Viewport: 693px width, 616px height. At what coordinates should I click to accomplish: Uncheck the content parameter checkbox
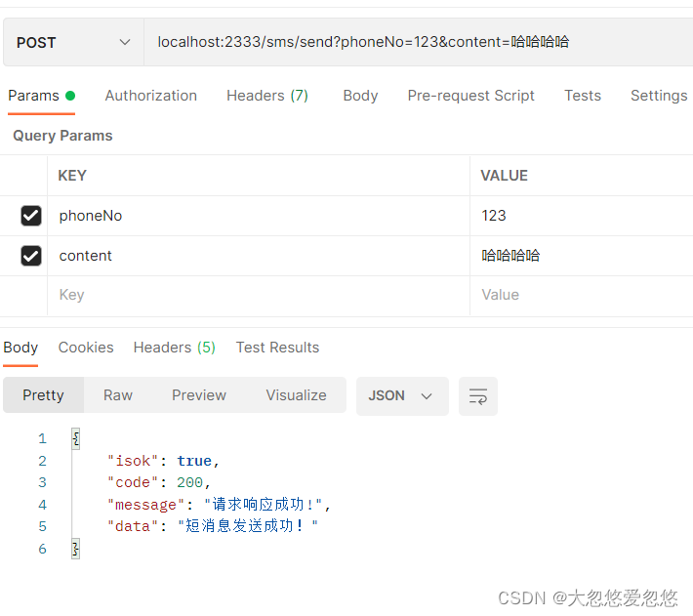point(31,256)
